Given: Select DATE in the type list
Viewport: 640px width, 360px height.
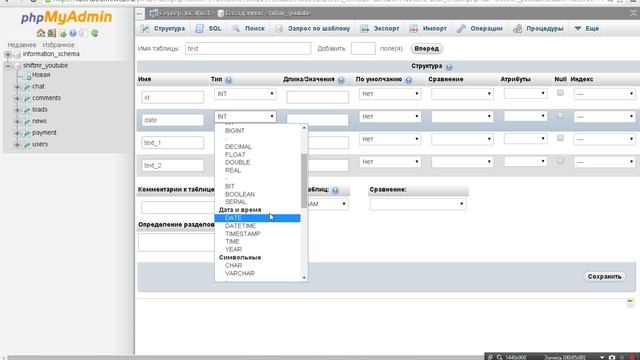Looking at the screenshot, I should [x=258, y=218].
